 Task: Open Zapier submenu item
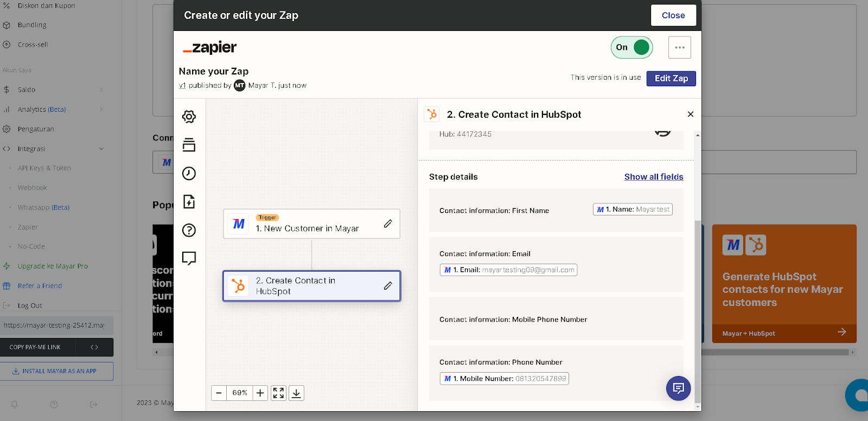point(28,227)
